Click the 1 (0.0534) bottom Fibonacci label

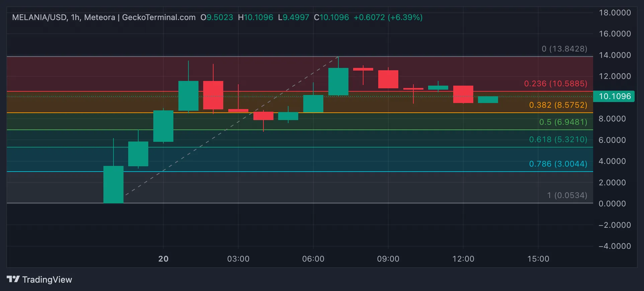567,195
